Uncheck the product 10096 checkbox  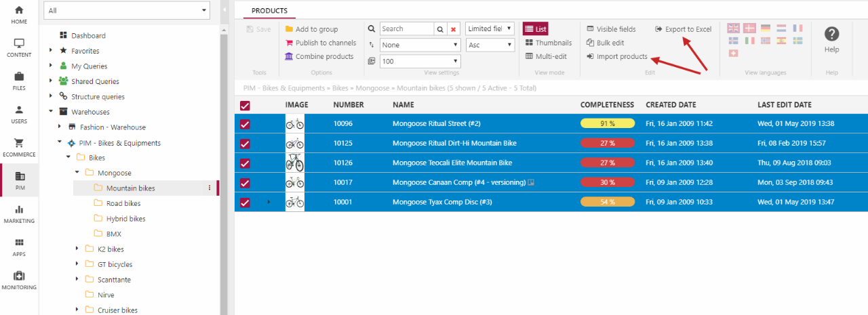click(245, 124)
